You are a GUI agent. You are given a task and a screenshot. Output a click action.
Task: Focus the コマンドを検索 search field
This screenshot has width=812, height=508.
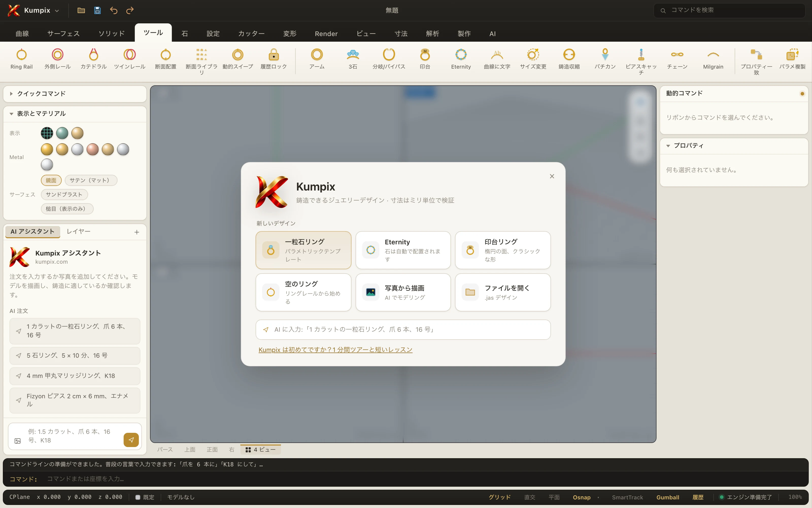(x=730, y=10)
